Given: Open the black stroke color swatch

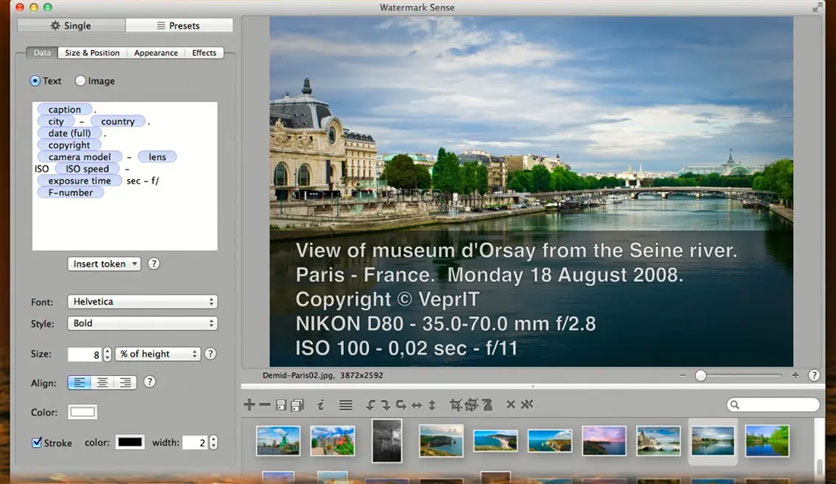Looking at the screenshot, I should 130,442.
